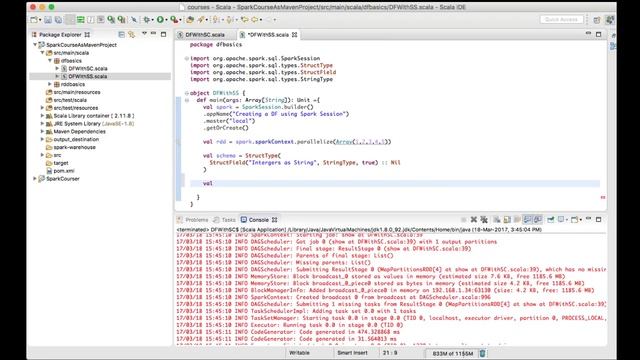The width and height of the screenshot is (640, 360).
Task: Minimize the Console view
Action: (x=588, y=219)
